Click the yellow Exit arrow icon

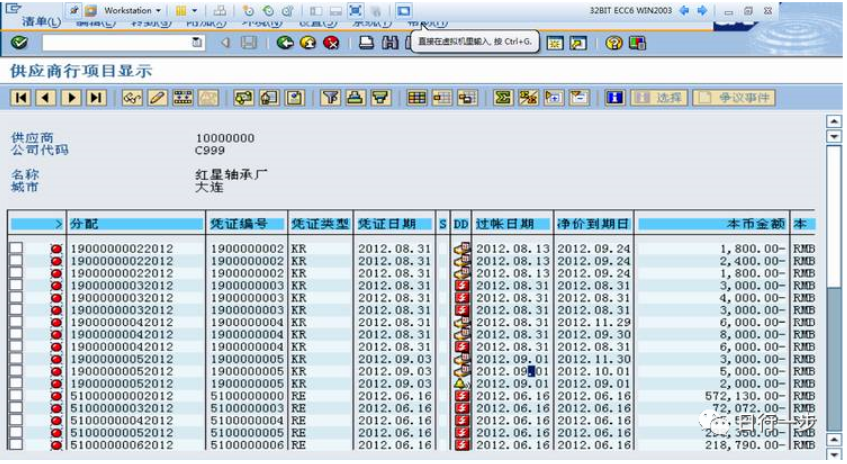tap(308, 43)
